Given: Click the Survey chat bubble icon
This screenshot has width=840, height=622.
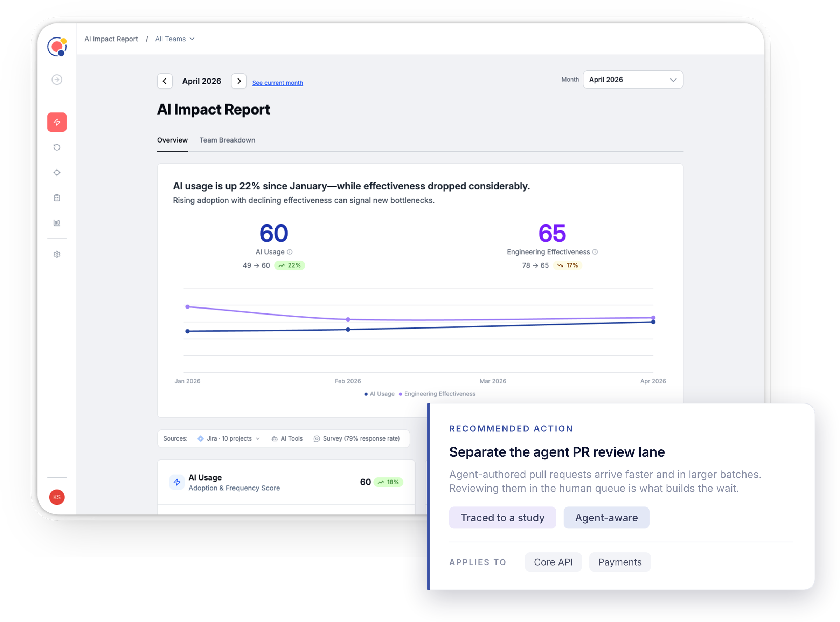Looking at the screenshot, I should pos(317,438).
